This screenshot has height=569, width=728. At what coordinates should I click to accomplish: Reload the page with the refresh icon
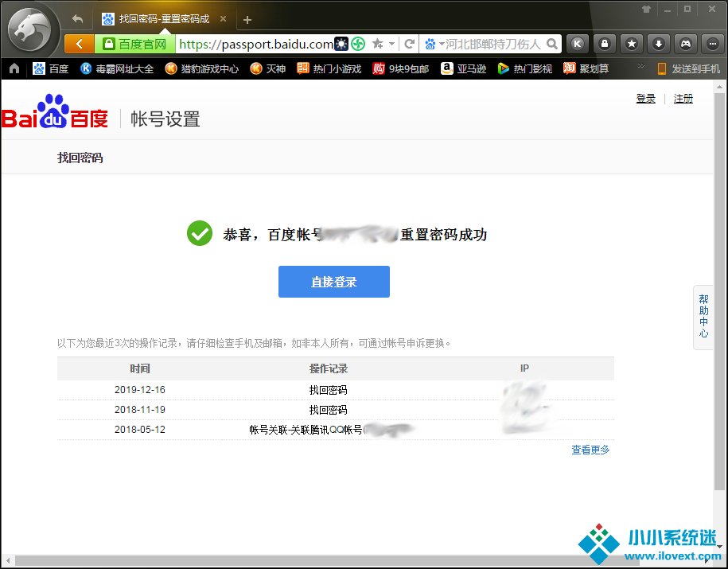(410, 44)
